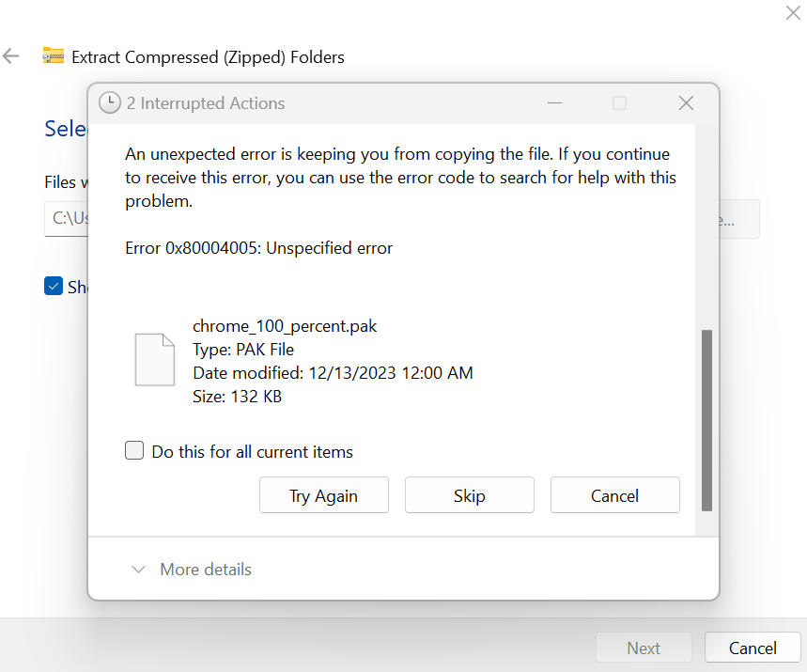Image resolution: width=807 pixels, height=672 pixels.
Task: Click the Next button in Extract wizard
Action: pyautogui.click(x=644, y=648)
